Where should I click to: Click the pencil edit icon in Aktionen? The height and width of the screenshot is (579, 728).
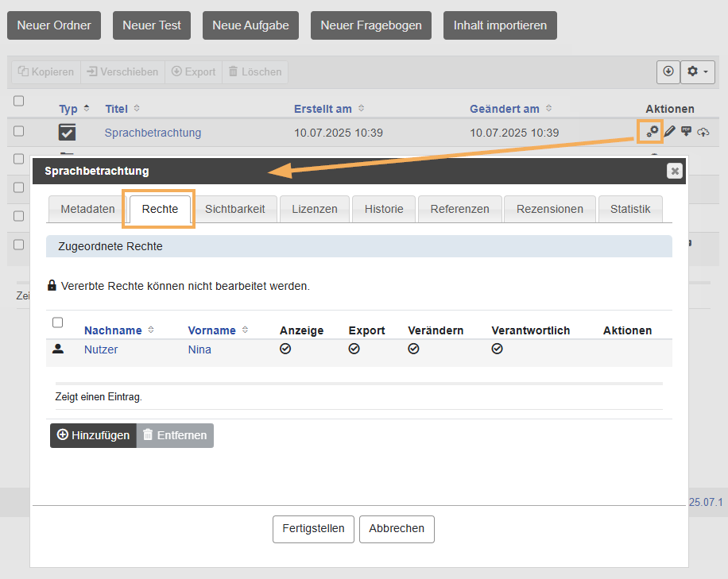(669, 132)
